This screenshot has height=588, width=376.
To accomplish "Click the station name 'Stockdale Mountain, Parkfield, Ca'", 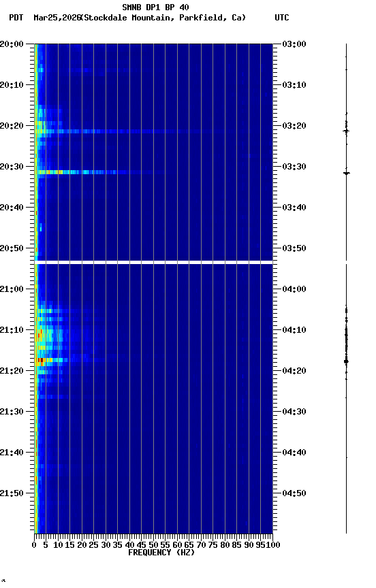I will [163, 18].
